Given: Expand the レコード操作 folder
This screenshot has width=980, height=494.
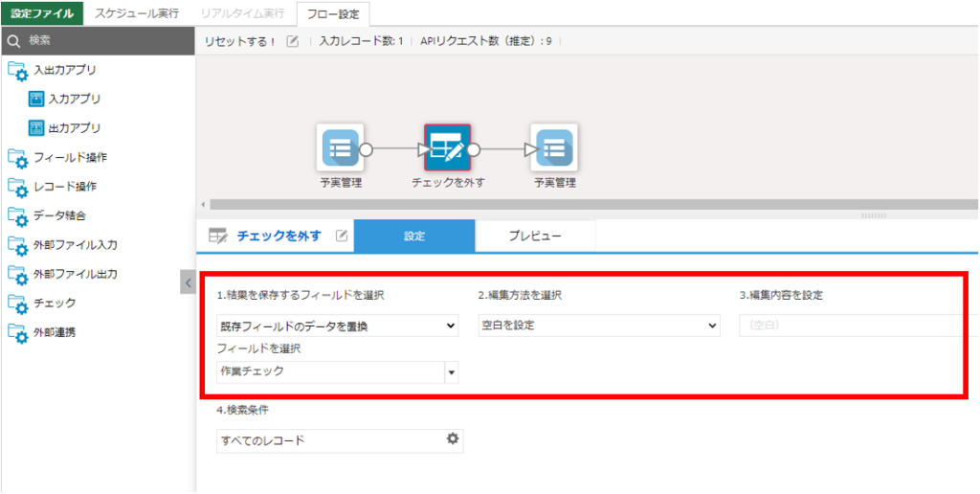Looking at the screenshot, I should point(53,187).
